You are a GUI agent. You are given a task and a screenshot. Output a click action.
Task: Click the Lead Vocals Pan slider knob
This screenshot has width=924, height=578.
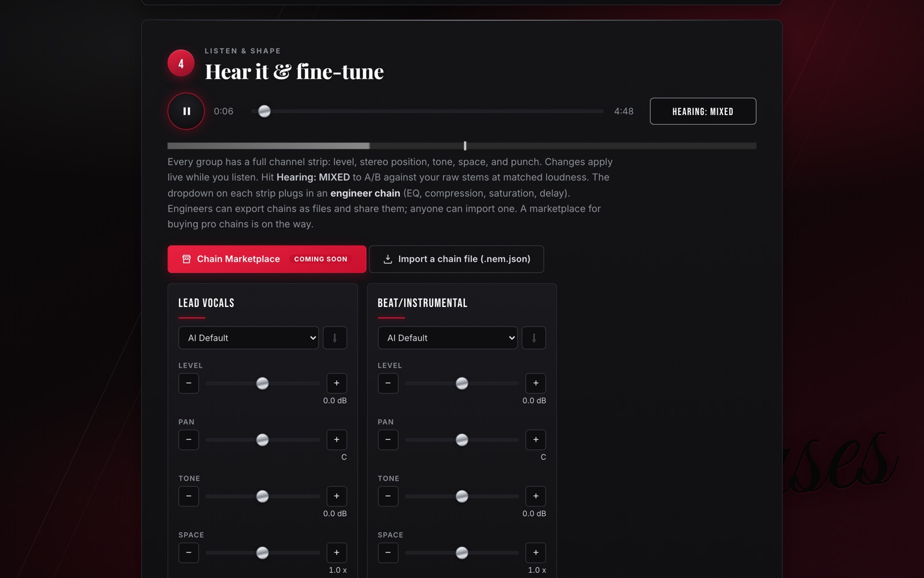point(262,440)
